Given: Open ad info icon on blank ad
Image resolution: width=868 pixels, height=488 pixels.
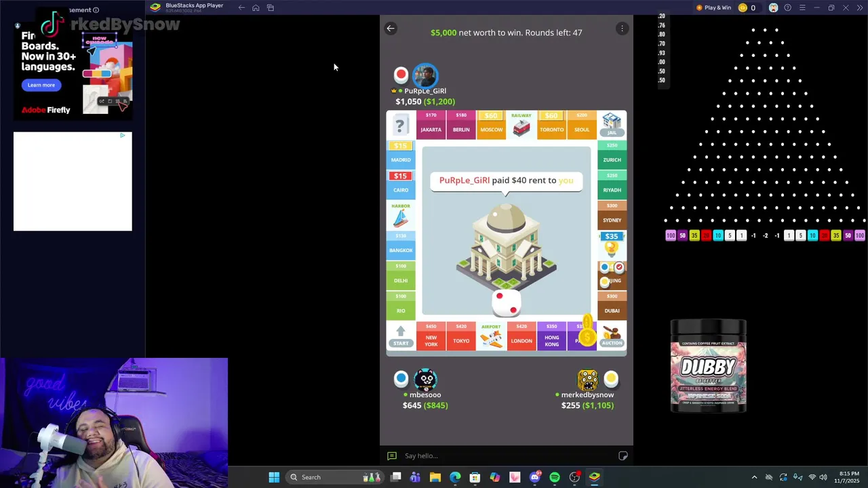Looking at the screenshot, I should point(122,136).
